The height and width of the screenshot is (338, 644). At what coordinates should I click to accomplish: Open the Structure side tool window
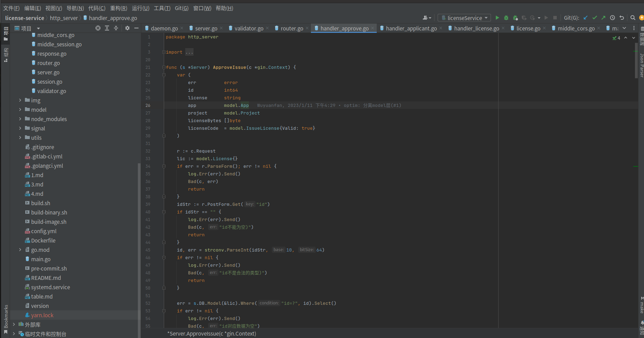tap(6, 55)
